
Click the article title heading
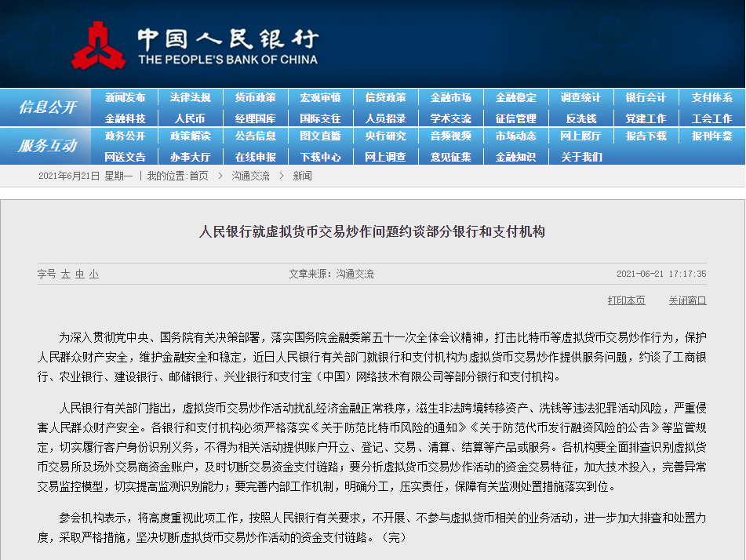pyautogui.click(x=372, y=231)
